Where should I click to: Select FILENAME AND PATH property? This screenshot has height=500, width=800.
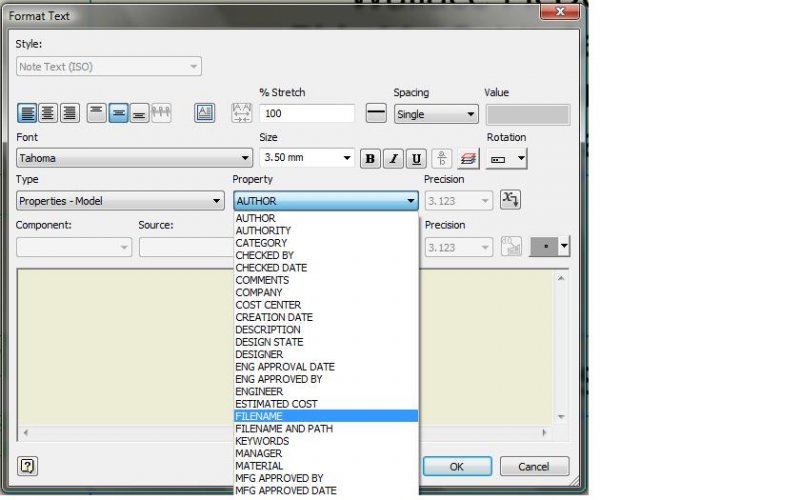(326, 429)
